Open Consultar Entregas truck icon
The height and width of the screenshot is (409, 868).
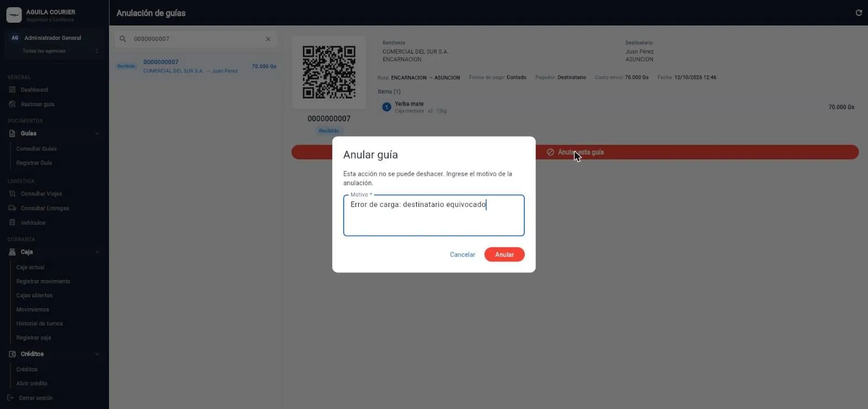pos(12,208)
